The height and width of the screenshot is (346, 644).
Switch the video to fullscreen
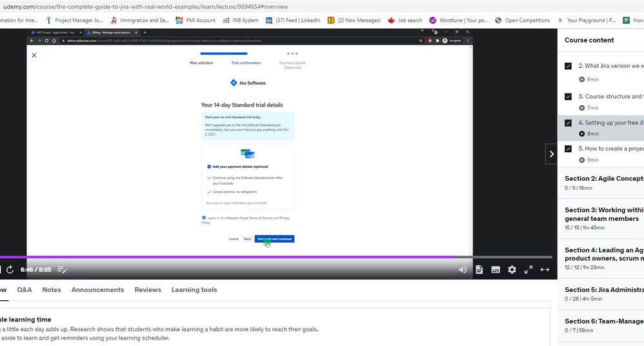click(528, 270)
